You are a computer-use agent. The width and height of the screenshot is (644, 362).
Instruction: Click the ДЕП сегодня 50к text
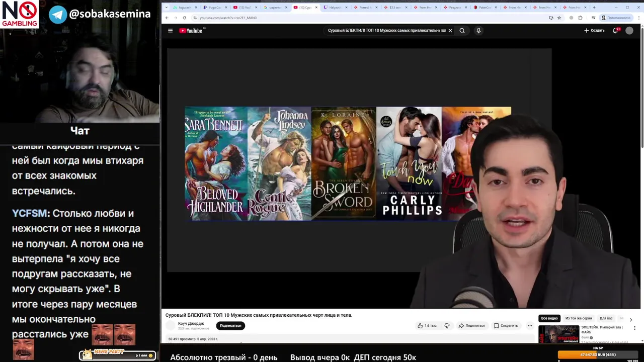[385, 357]
